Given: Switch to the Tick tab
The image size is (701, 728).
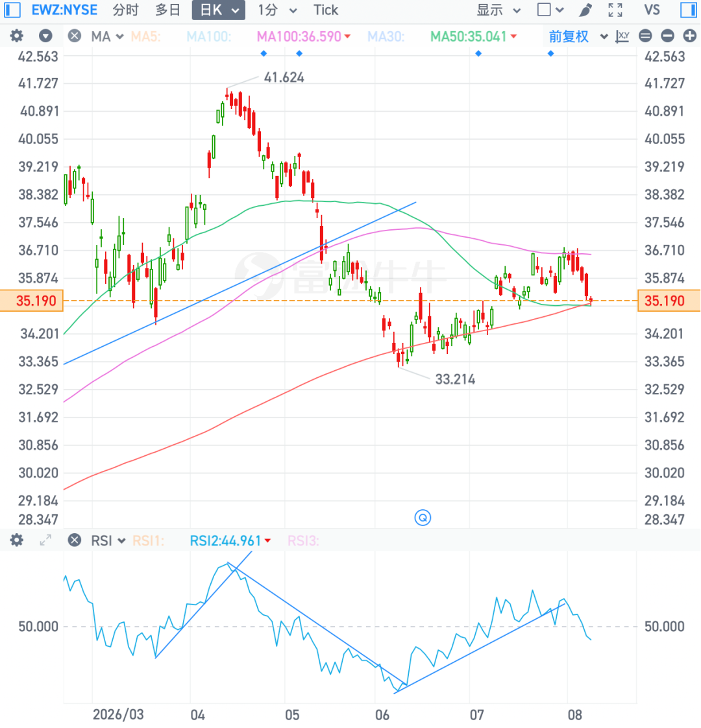Looking at the screenshot, I should [x=326, y=10].
